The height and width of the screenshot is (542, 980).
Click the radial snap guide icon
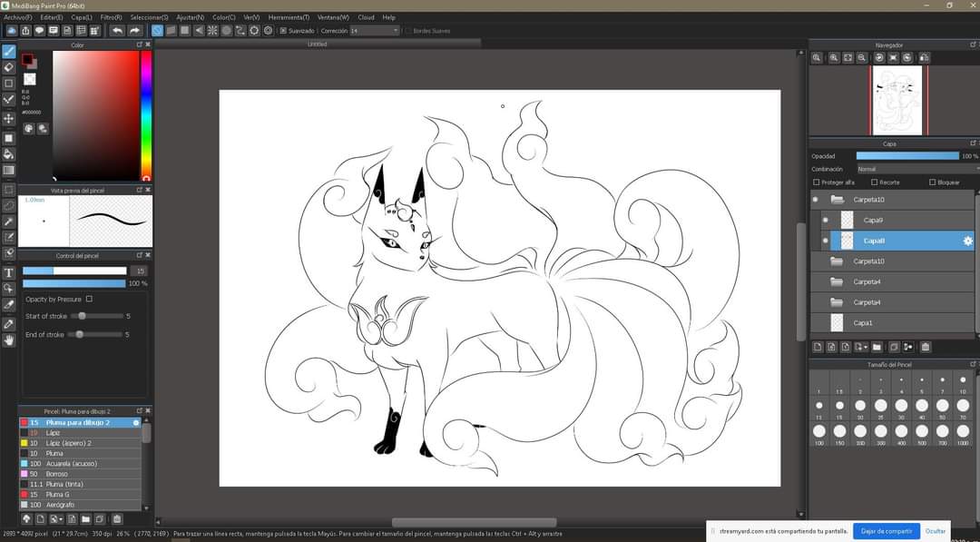tap(212, 30)
